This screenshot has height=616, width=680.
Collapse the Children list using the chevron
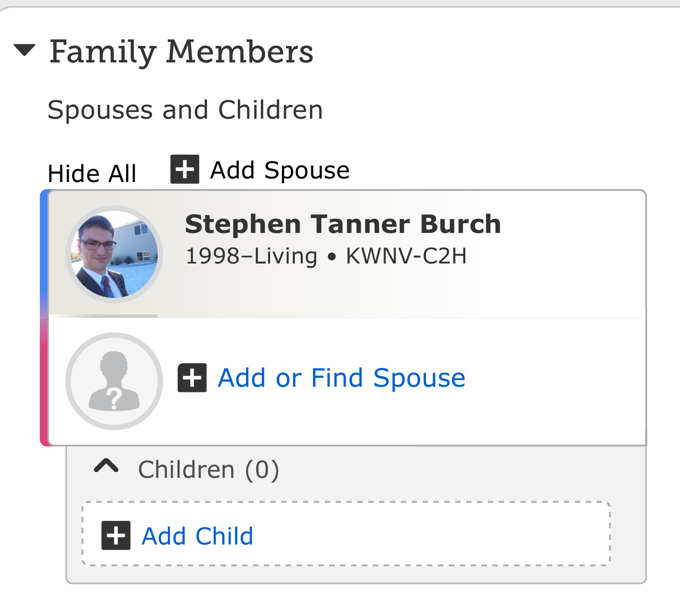click(106, 466)
